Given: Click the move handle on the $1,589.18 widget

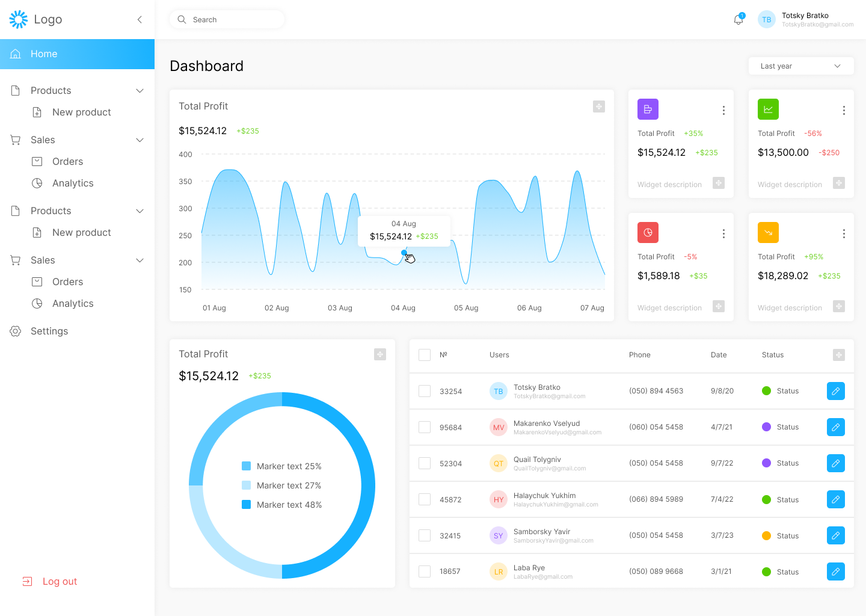Looking at the screenshot, I should pyautogui.click(x=719, y=306).
